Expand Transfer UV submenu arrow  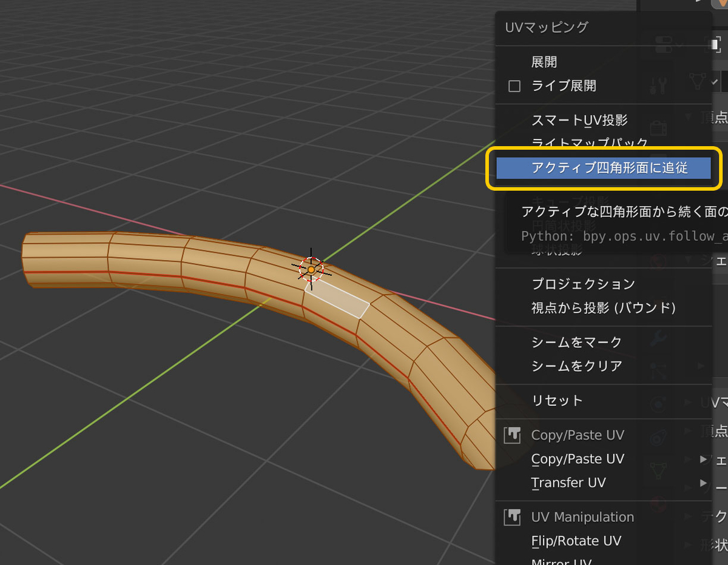tap(703, 483)
